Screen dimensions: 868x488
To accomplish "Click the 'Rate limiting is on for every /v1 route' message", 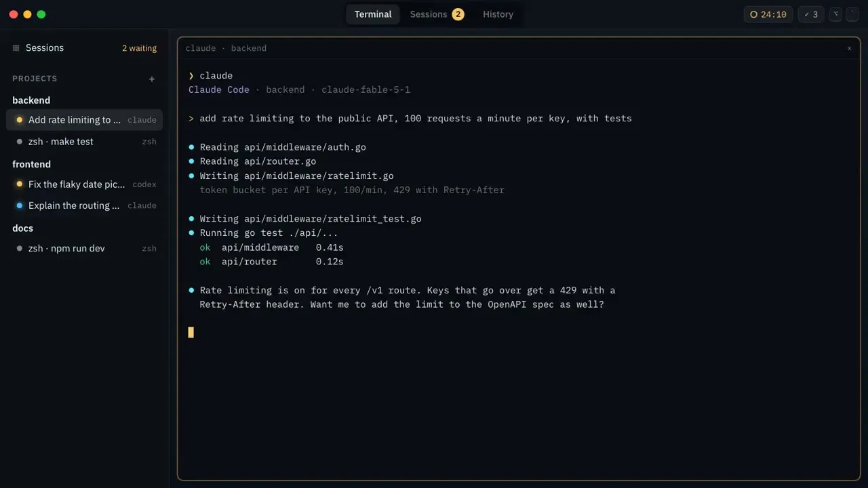I will point(402,291).
